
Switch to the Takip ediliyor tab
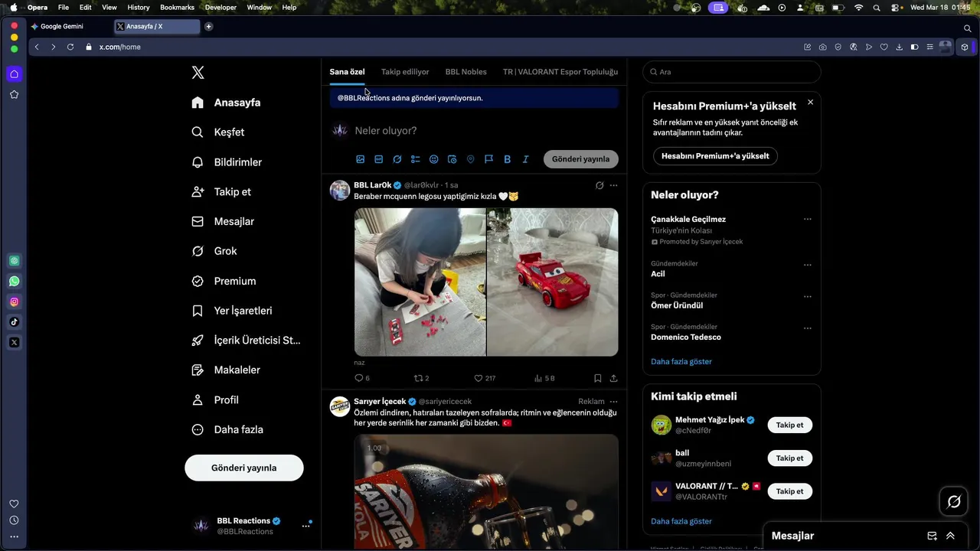(x=405, y=72)
